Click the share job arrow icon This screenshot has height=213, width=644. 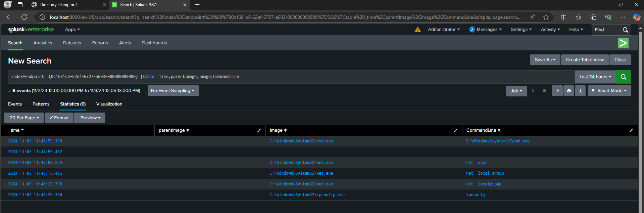click(557, 91)
